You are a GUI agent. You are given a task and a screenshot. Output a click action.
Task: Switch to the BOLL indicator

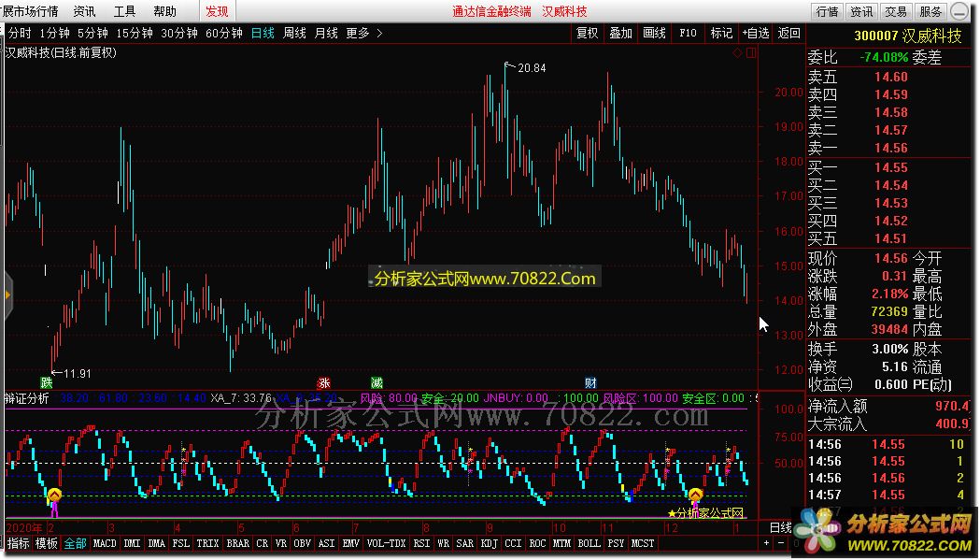589,543
